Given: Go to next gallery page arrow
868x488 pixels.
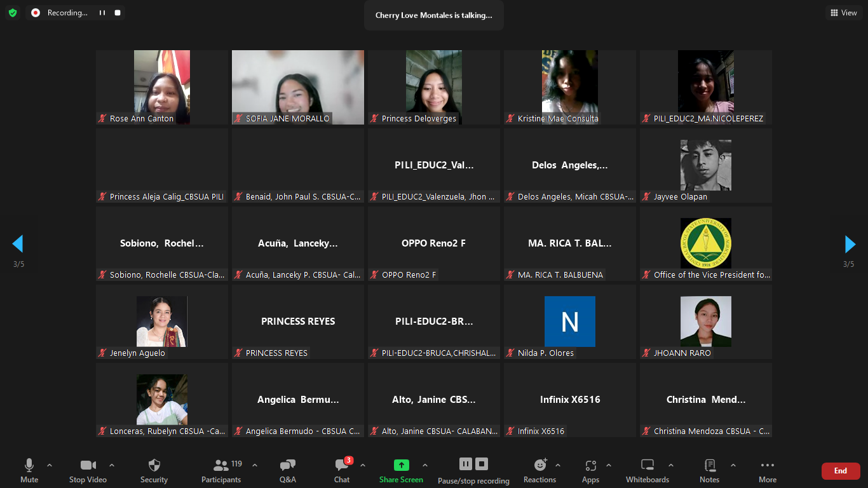Looking at the screenshot, I should point(850,244).
